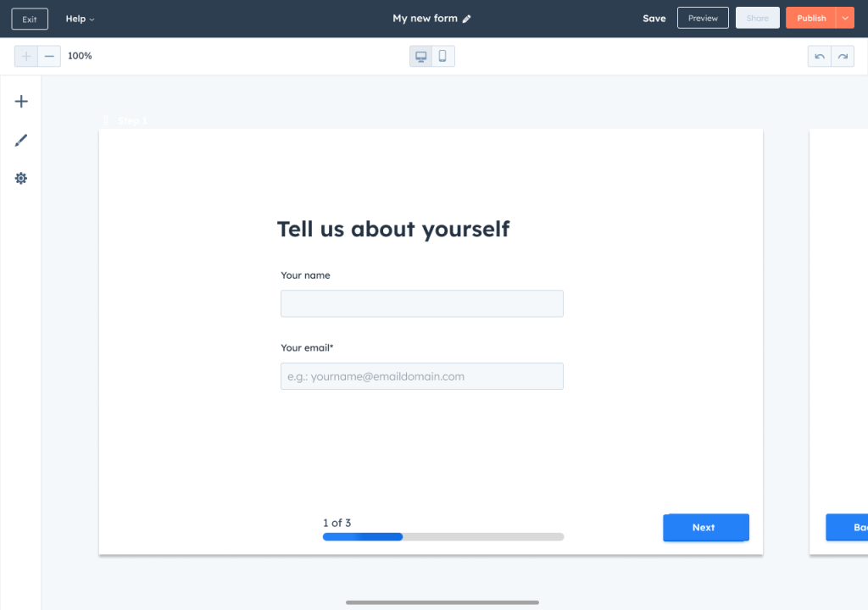This screenshot has height=610, width=868.
Task: Undo the last change
Action: pos(820,56)
